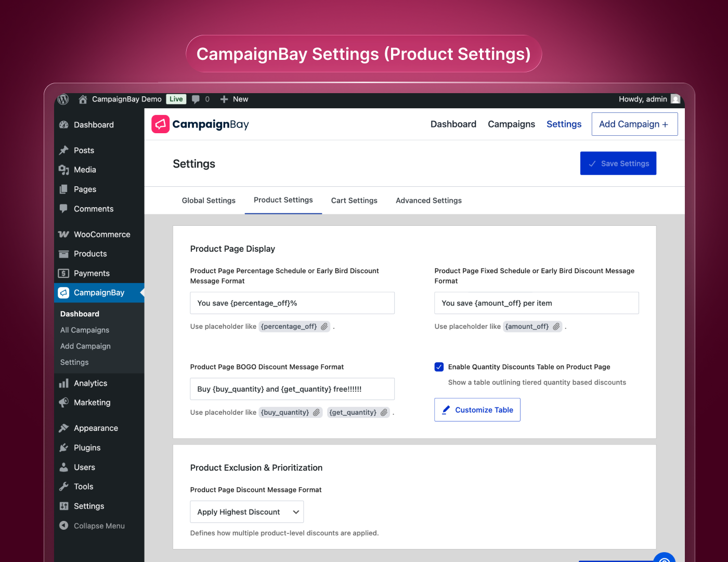Open Add Campaign submenu link

[x=85, y=346]
